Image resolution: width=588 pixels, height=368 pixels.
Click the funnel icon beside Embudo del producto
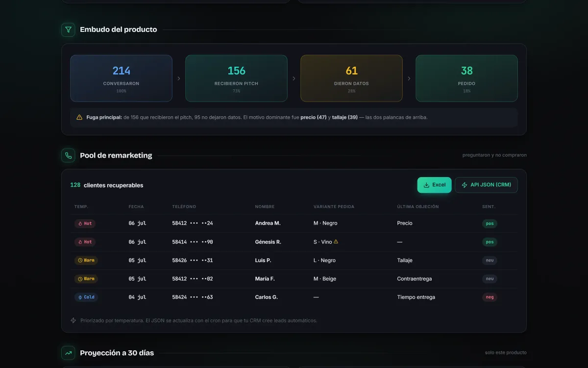tap(68, 29)
